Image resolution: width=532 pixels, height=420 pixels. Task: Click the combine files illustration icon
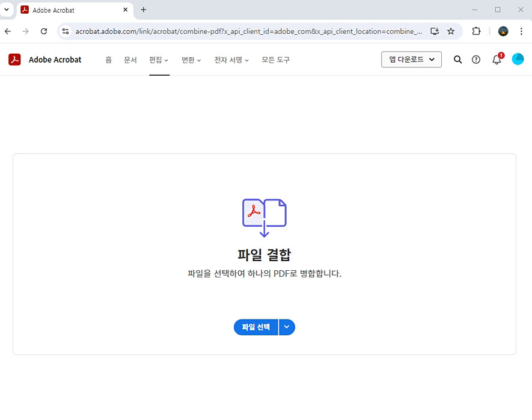tap(264, 218)
